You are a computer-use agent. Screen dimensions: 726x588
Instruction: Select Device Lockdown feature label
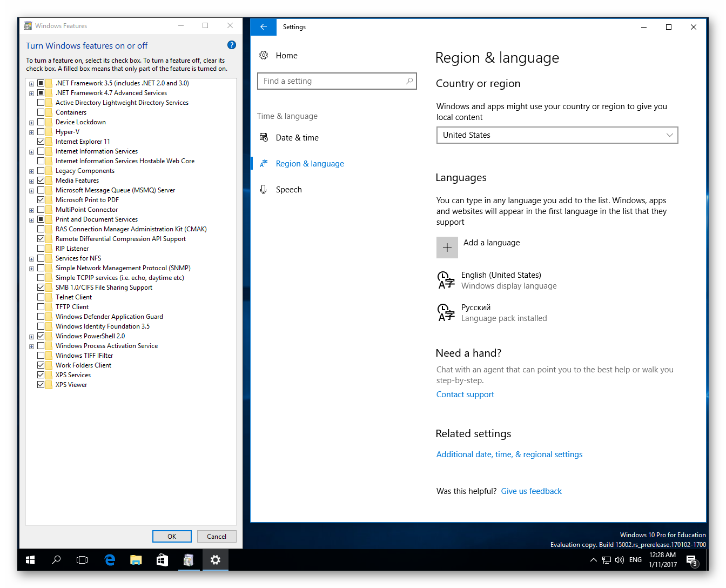[80, 122]
